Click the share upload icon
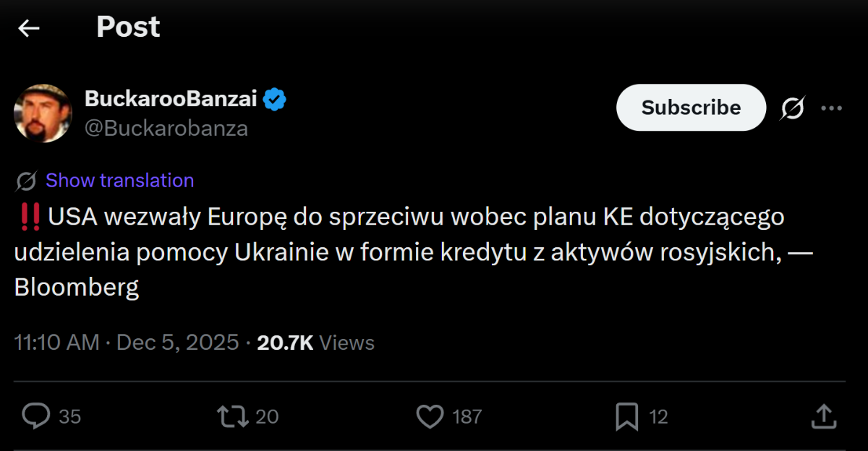Viewport: 868px width, 451px height. click(x=824, y=416)
